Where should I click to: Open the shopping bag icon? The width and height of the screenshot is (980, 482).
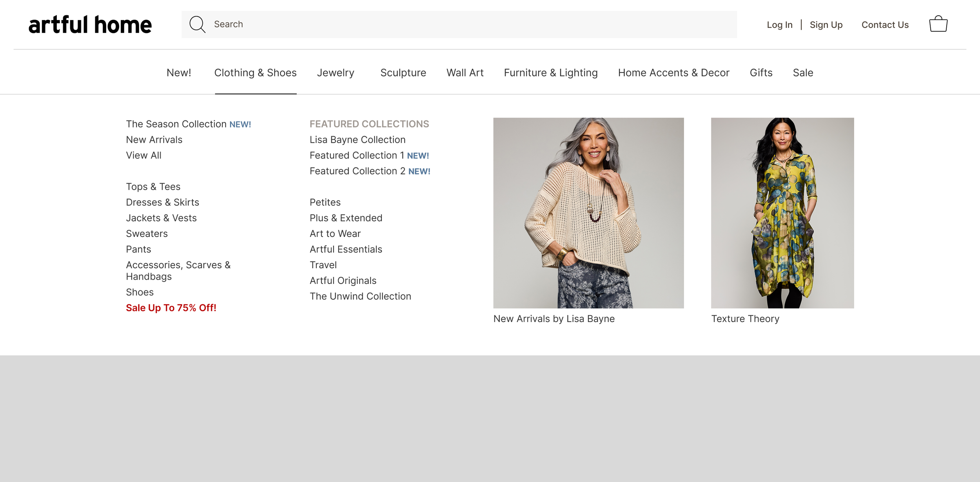(938, 24)
